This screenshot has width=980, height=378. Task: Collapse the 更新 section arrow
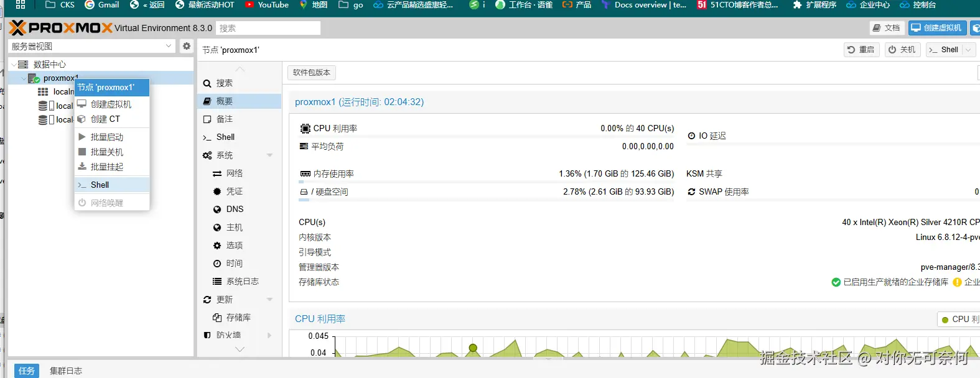[270, 300]
